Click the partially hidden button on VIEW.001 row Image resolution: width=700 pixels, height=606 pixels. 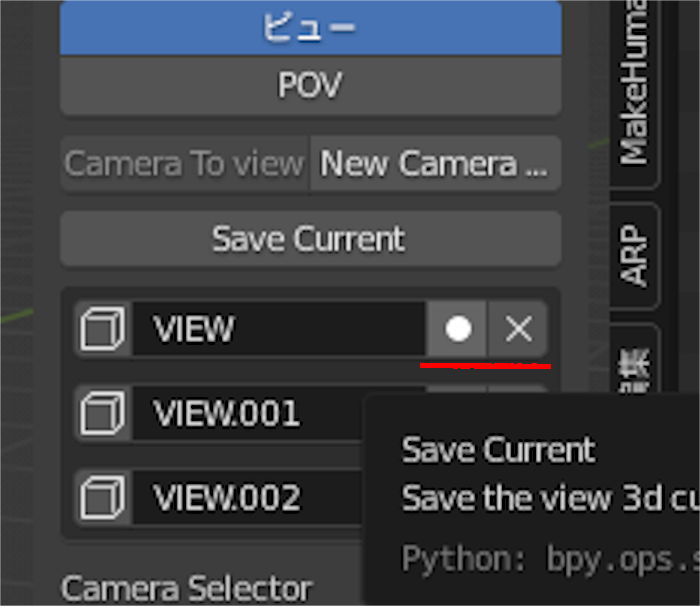click(x=458, y=388)
